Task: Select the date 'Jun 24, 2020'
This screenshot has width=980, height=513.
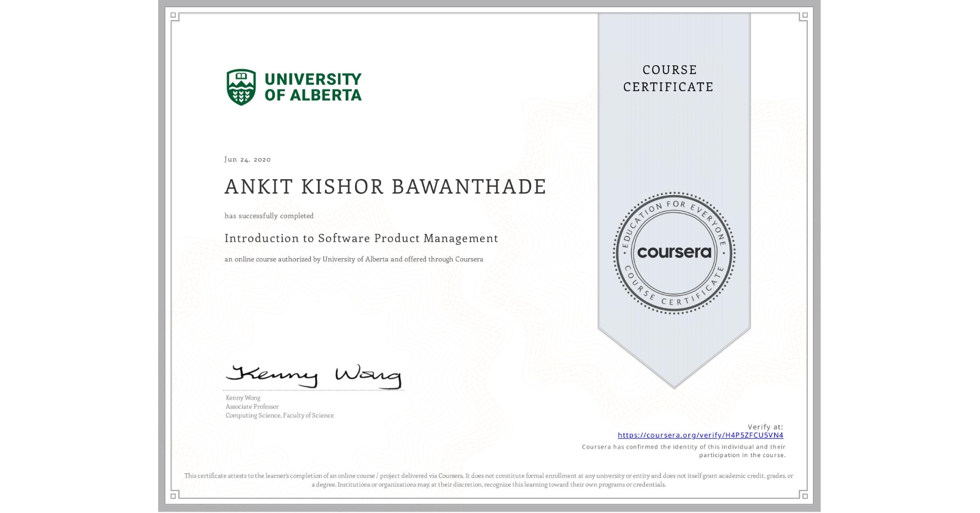Action: pos(247,159)
